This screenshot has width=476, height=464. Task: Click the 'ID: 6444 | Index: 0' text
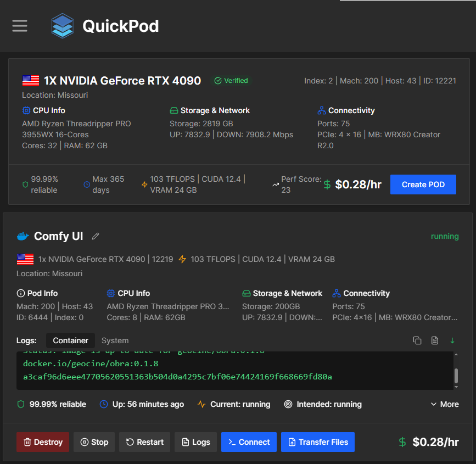tap(50, 317)
